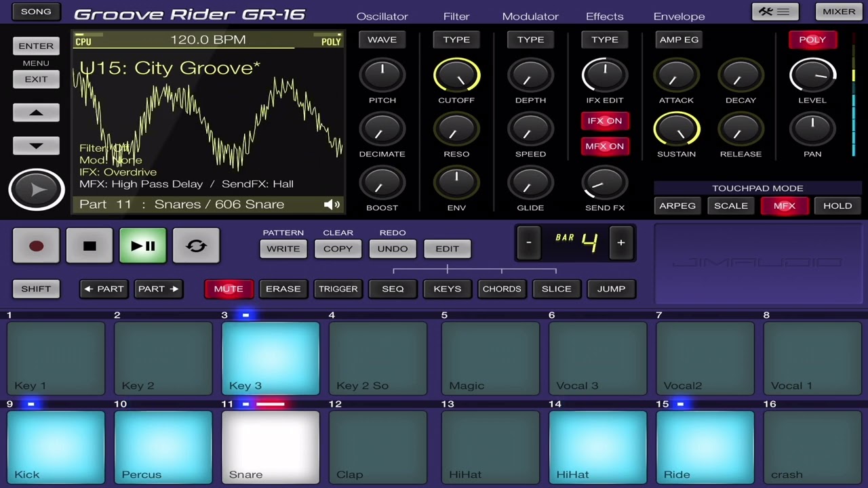Open the oscillator WAVE selector

[382, 40]
